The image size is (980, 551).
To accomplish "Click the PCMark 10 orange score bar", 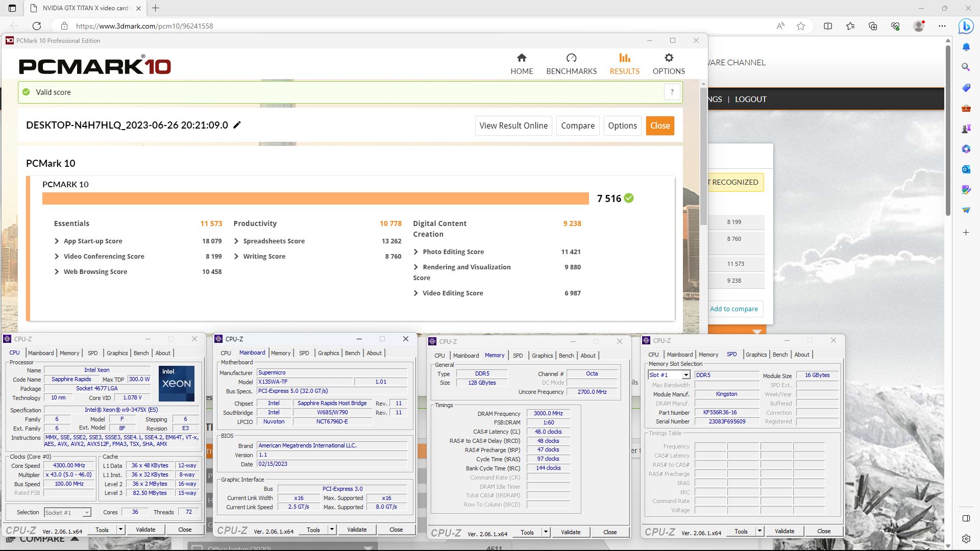I will pyautogui.click(x=315, y=198).
